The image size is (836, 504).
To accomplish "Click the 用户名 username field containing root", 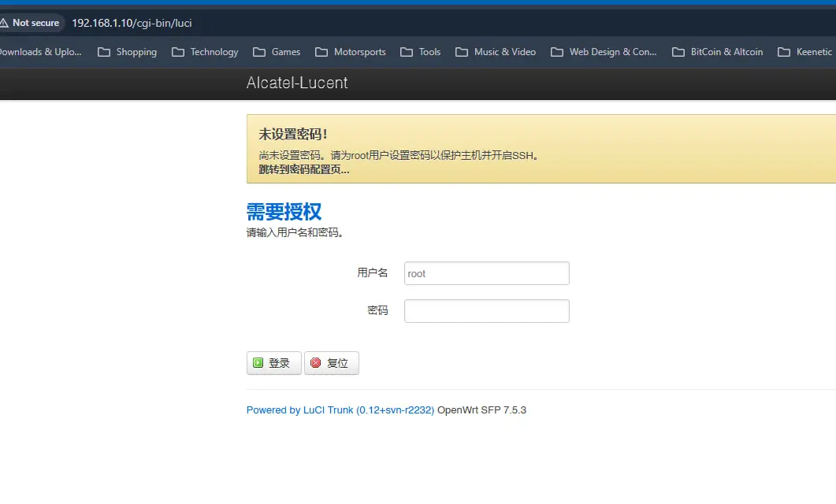I will pyautogui.click(x=487, y=273).
